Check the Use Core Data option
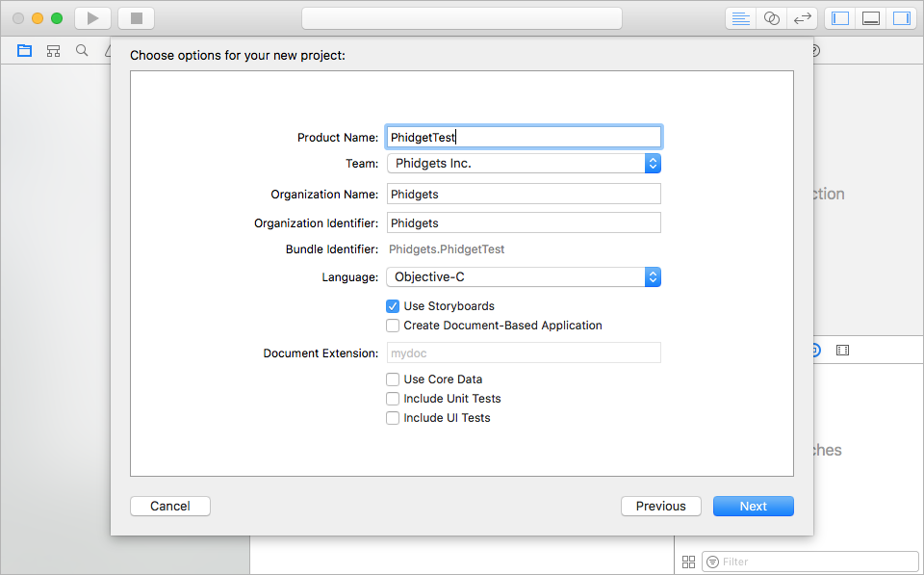 click(x=393, y=379)
